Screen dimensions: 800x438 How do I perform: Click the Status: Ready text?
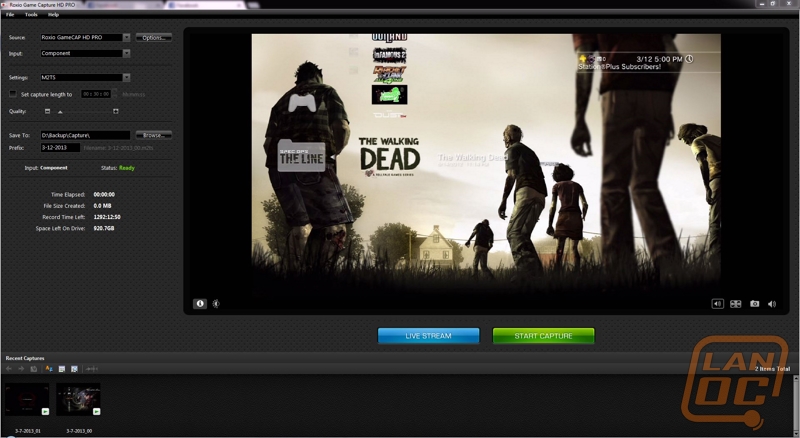tap(118, 168)
